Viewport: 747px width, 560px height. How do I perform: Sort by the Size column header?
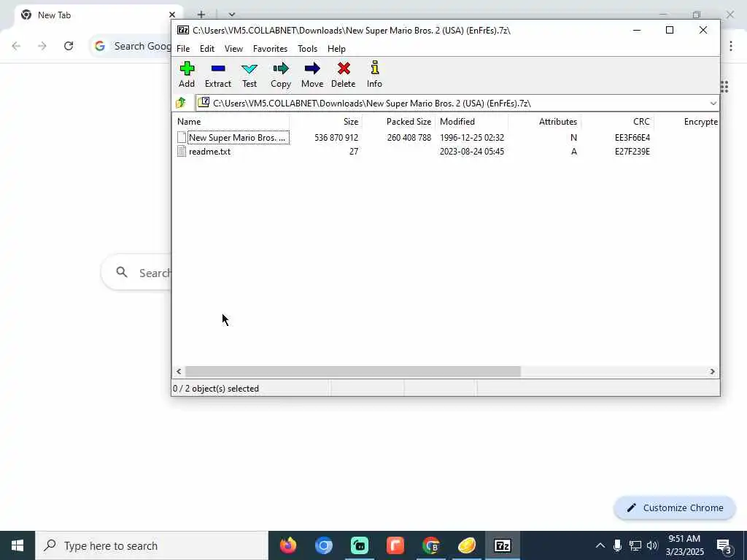[x=326, y=122]
